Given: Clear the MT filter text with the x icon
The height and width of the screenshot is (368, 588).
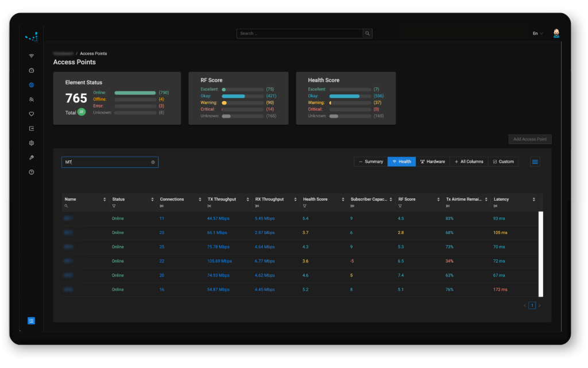Looking at the screenshot, I should point(153,162).
